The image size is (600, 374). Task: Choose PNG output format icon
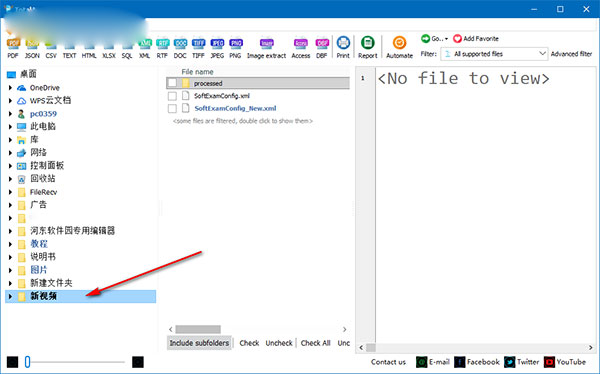click(235, 43)
